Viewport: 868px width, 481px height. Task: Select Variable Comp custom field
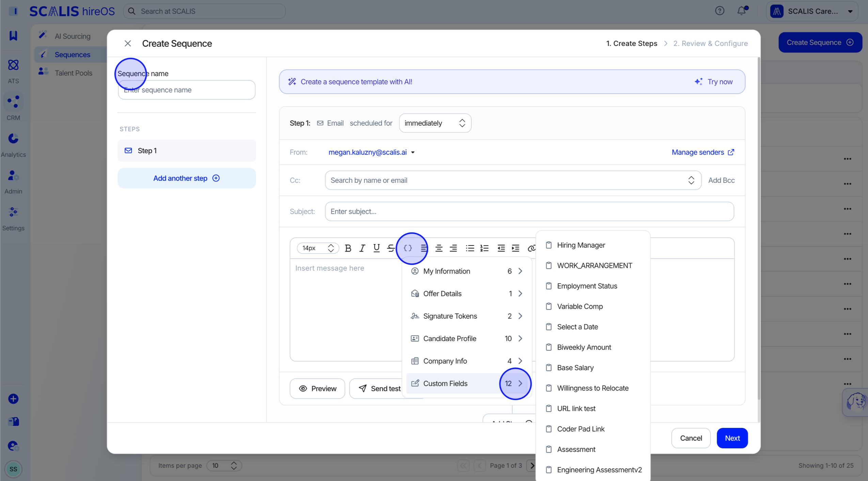[x=593, y=306]
